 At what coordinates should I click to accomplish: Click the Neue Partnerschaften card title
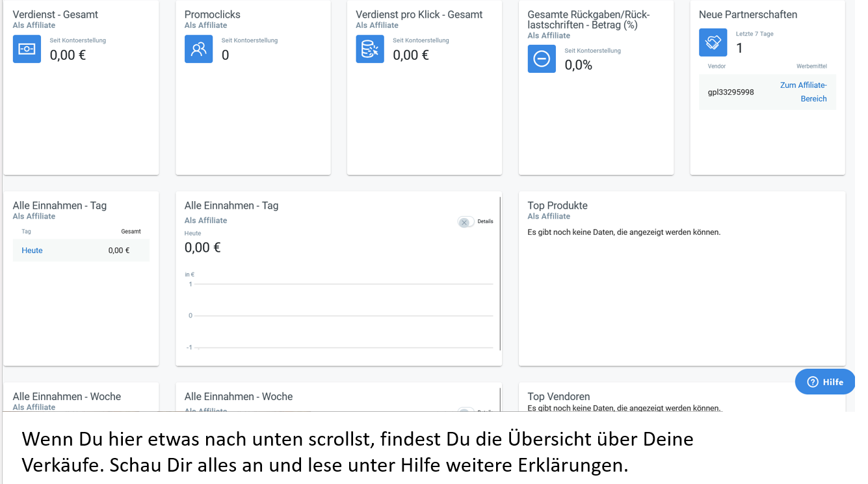748,14
